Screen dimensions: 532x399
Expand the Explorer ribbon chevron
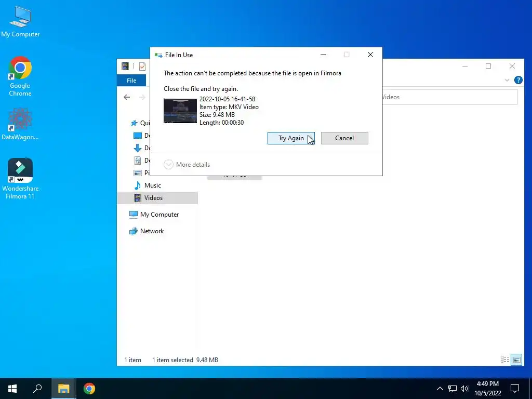click(507, 80)
